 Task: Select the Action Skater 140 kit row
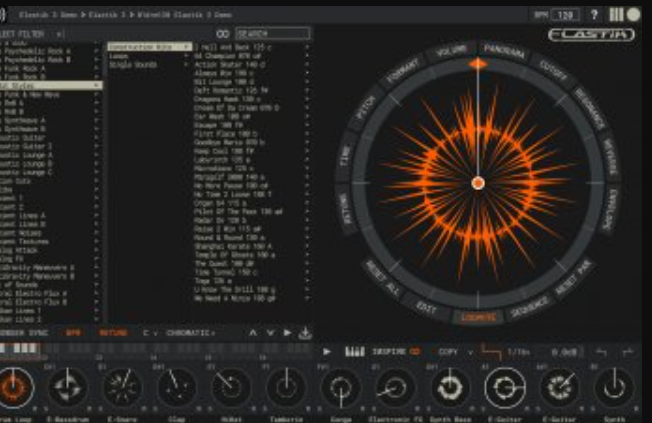[252, 65]
